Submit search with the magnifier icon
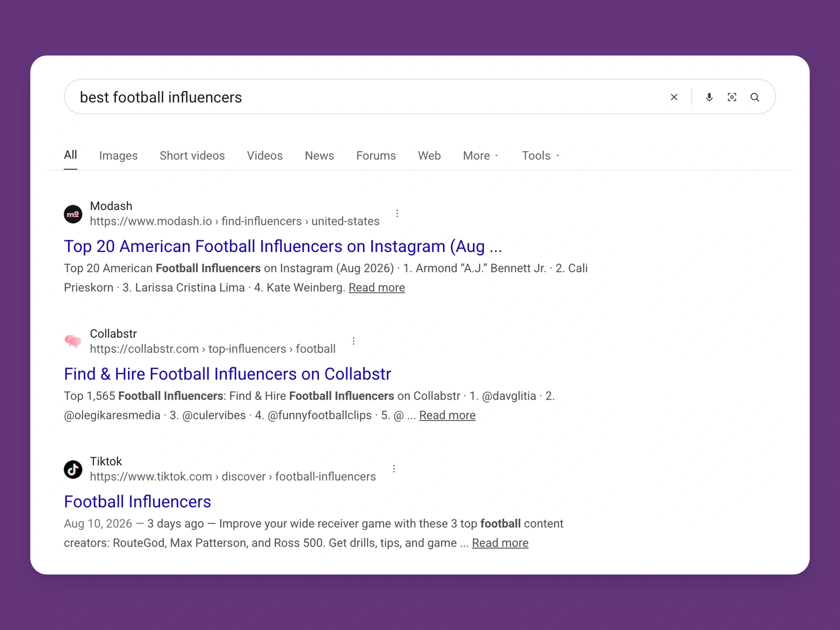 [x=755, y=97]
